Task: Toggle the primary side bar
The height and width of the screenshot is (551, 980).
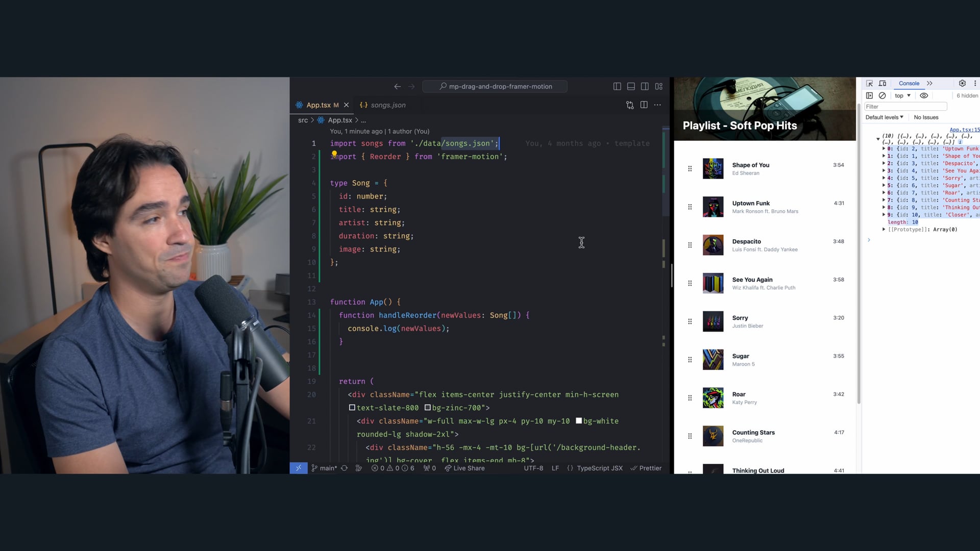Action: pos(617,87)
